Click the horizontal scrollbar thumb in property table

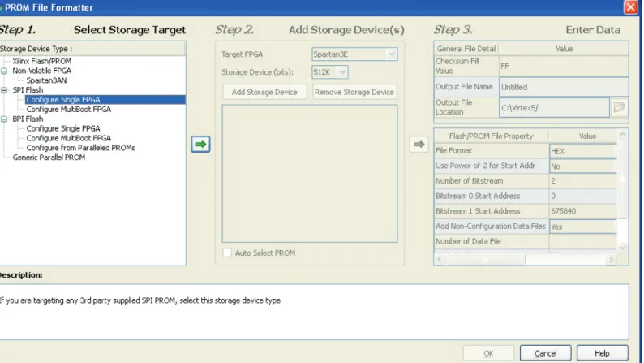pyautogui.click(x=485, y=259)
